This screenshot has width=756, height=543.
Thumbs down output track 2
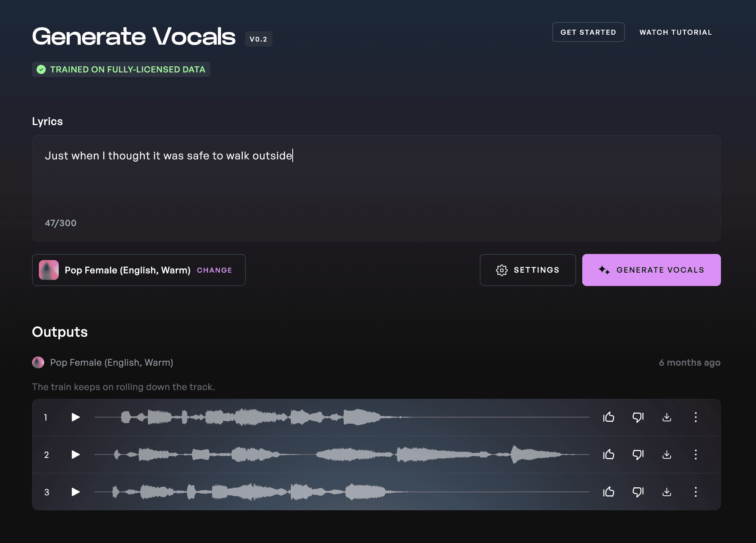pos(638,455)
